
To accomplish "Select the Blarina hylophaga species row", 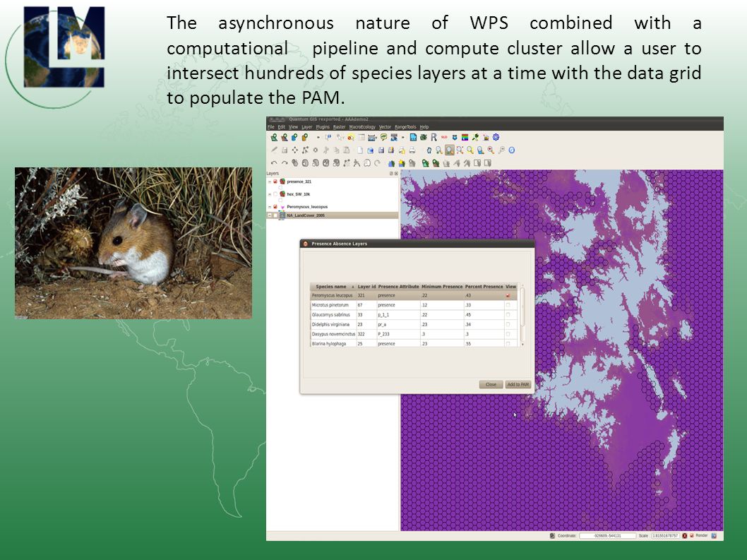I will click(x=414, y=343).
